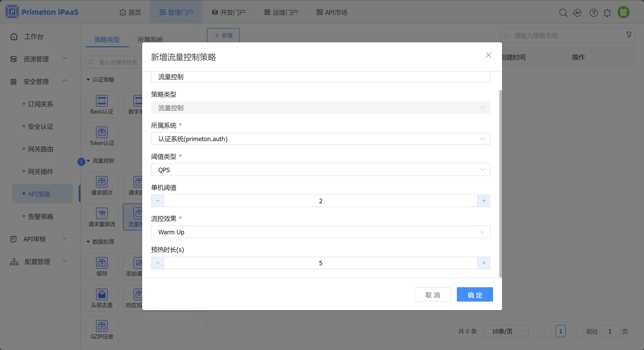Click the search magnifier icon in header
Screen dimensions: 644x350
[x=563, y=13]
